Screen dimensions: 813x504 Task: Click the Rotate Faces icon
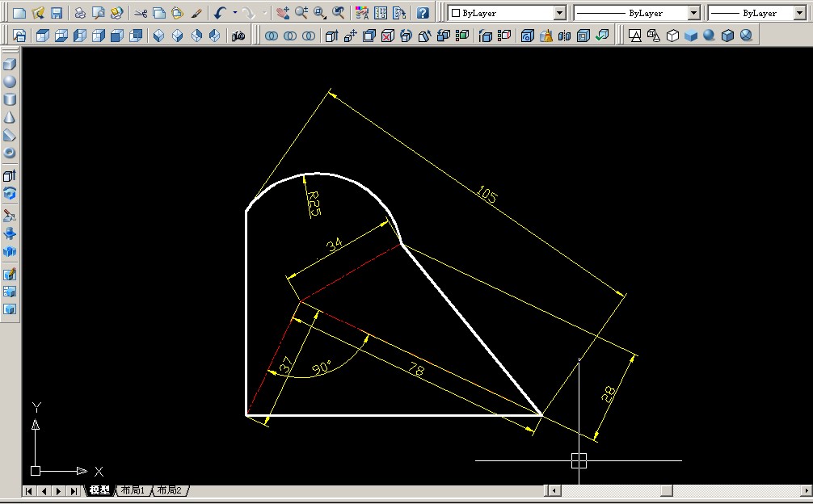(406, 36)
